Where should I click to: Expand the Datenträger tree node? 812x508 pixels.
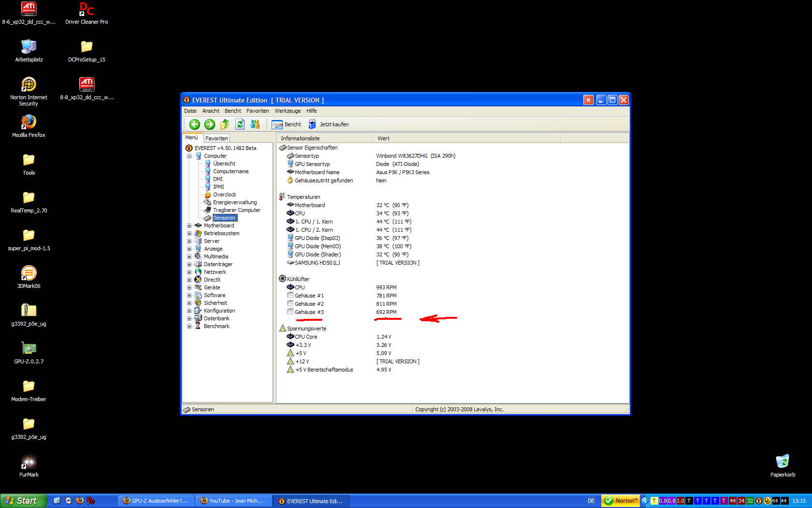pos(189,264)
